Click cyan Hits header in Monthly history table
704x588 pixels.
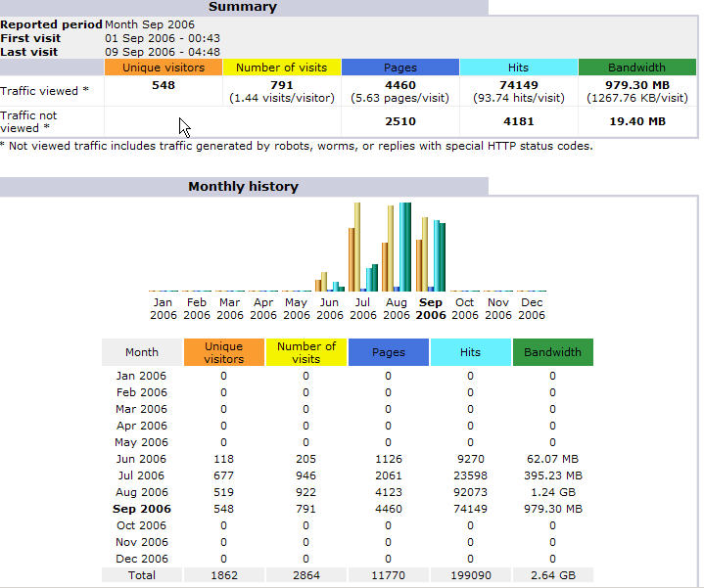(470, 352)
